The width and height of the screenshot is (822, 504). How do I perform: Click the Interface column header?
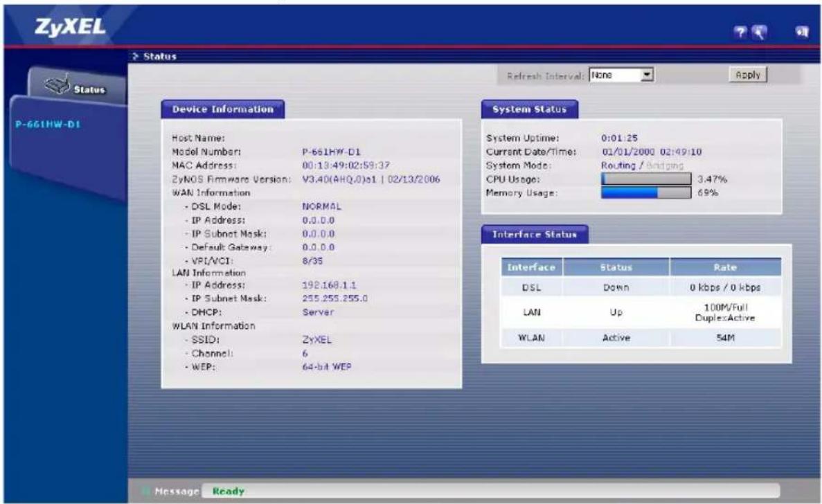pos(532,267)
